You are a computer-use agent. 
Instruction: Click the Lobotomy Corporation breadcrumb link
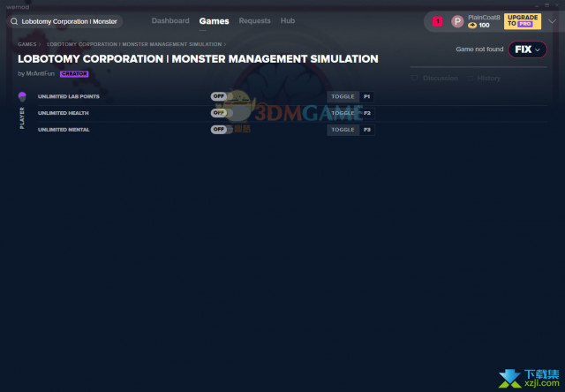(134, 44)
